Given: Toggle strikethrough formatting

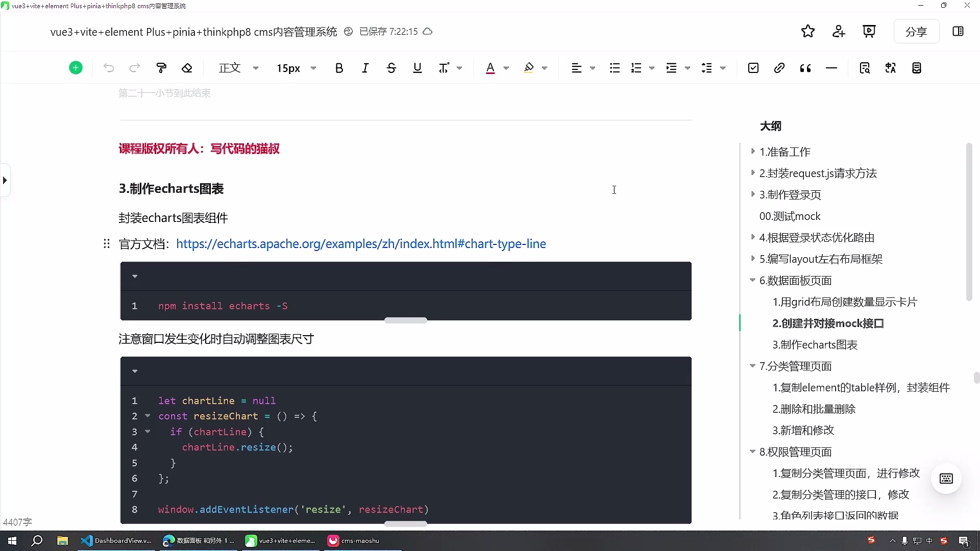Looking at the screenshot, I should 391,68.
